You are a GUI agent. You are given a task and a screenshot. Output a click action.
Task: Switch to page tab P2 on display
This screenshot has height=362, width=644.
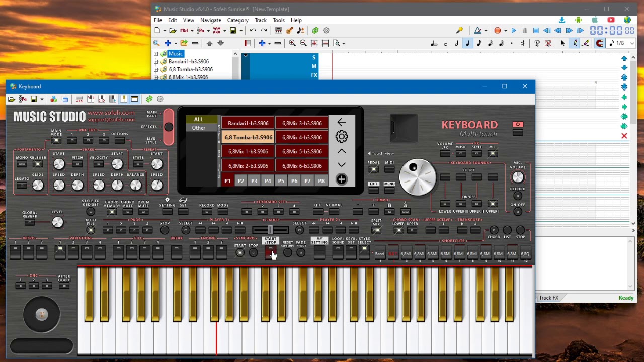[240, 181]
